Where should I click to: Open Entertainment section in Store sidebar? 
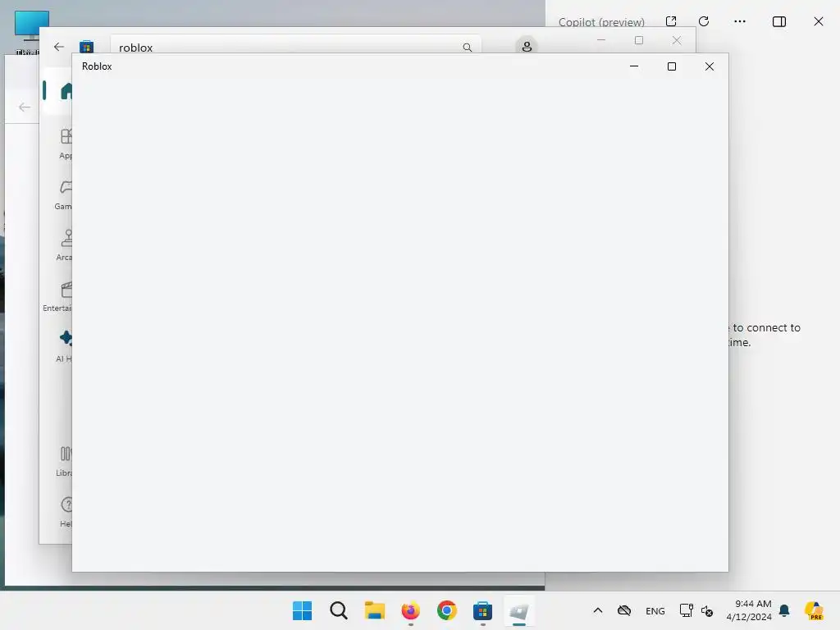[x=57, y=296]
